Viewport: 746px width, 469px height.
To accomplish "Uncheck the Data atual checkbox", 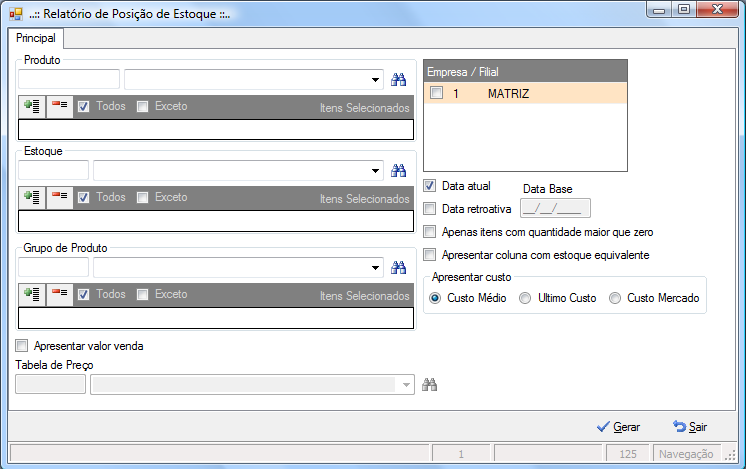I will 430,186.
